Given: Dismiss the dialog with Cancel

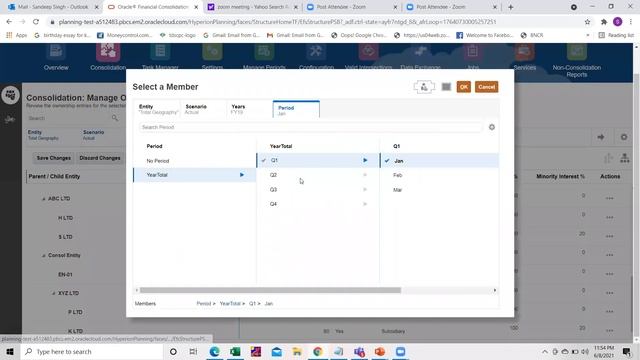Looking at the screenshot, I should [486, 87].
